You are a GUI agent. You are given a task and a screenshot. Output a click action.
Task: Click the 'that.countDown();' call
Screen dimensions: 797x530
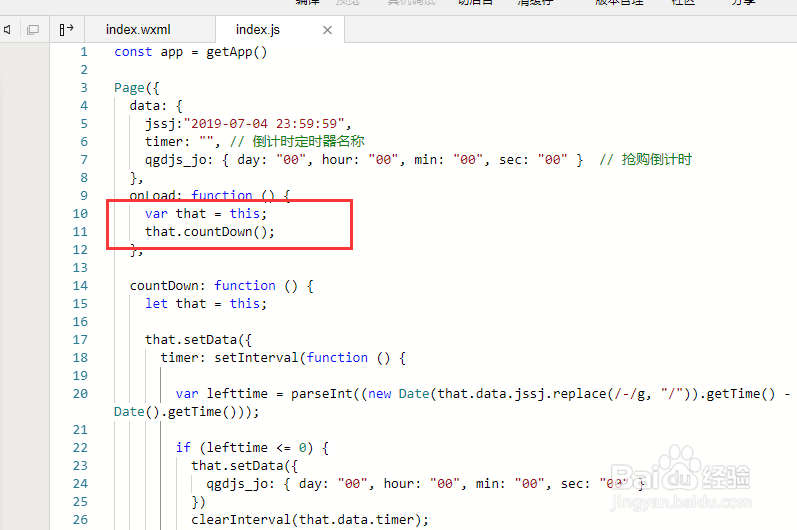(x=210, y=232)
